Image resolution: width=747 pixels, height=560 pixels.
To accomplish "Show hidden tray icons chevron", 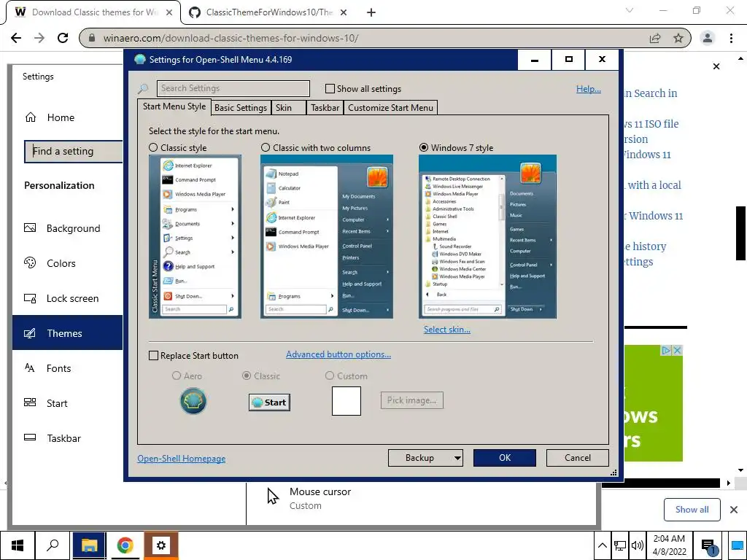I will tap(602, 545).
